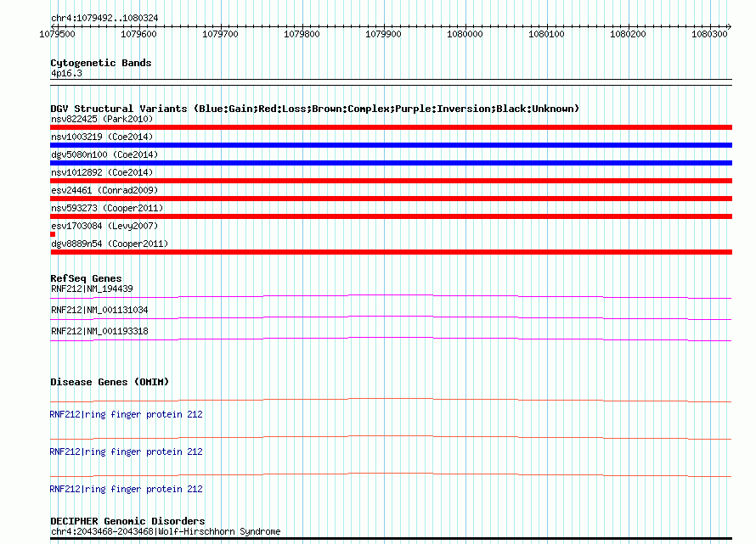756x544 pixels.
Task: Click the left arrow end of the ruler
Action: click(x=53, y=26)
